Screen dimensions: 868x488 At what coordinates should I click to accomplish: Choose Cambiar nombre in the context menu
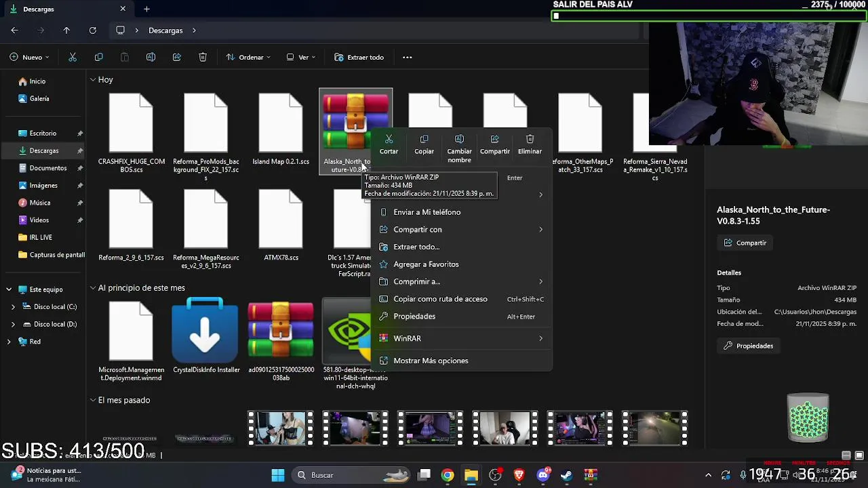click(459, 148)
